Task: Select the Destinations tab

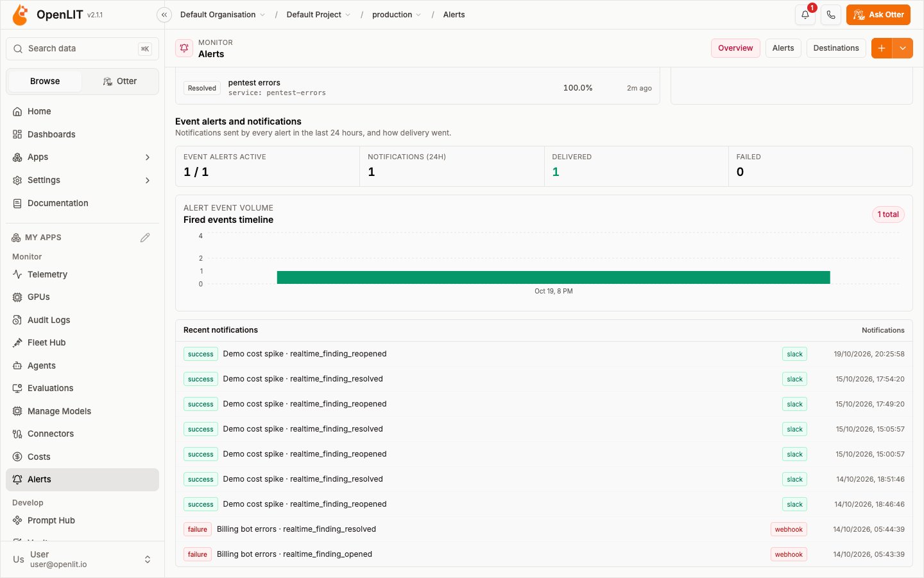Action: (836, 48)
